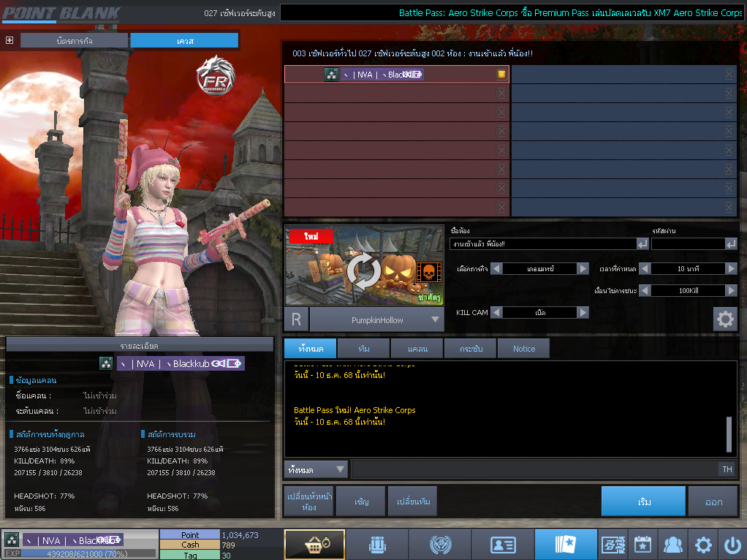Open the clan emblem icon in bottom bar
Screen dimensions: 747x560
[439, 545]
